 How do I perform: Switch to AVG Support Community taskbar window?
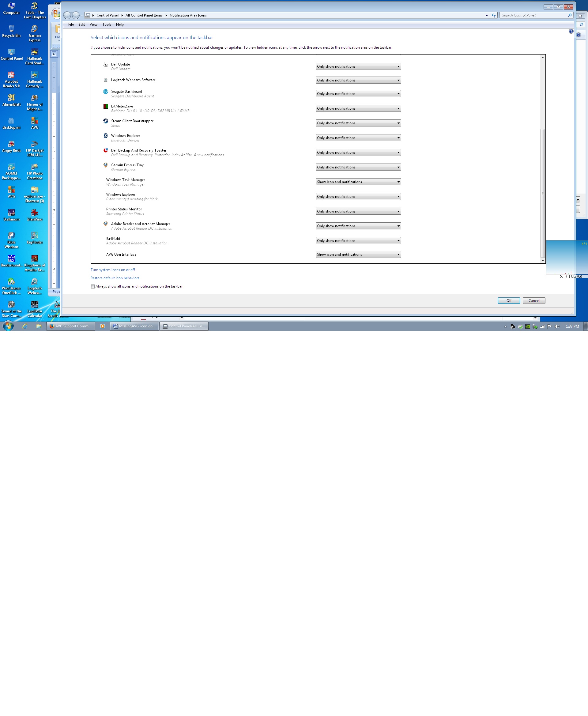(70, 326)
